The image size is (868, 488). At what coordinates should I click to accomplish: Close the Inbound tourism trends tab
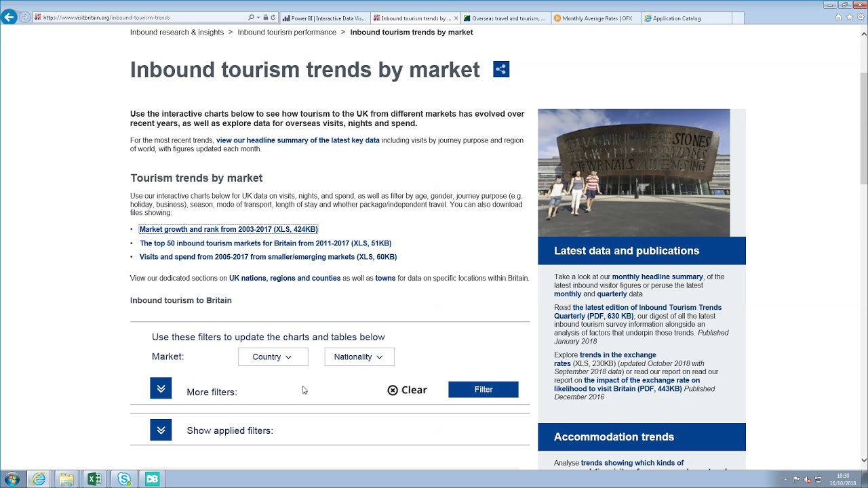tap(456, 18)
